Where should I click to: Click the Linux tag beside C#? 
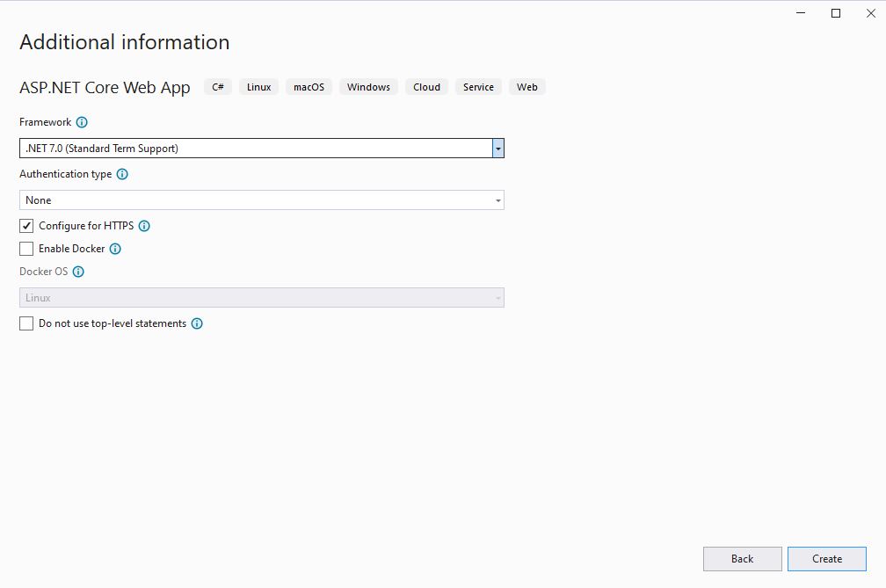coord(258,87)
